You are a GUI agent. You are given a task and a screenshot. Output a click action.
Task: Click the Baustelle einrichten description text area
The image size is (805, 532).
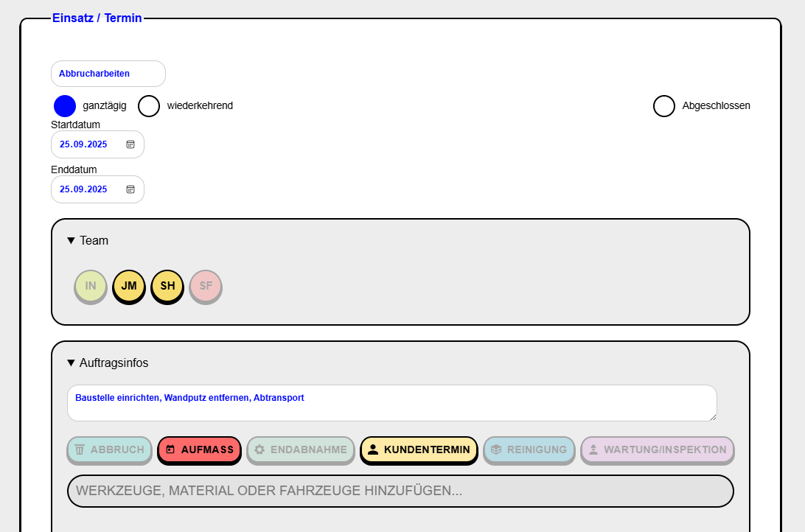coord(391,403)
